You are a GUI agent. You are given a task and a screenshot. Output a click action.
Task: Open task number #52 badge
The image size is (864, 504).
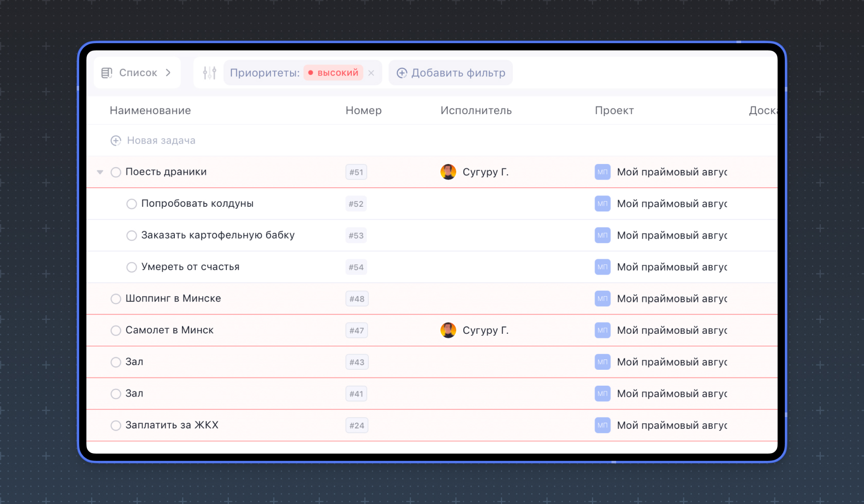(356, 204)
